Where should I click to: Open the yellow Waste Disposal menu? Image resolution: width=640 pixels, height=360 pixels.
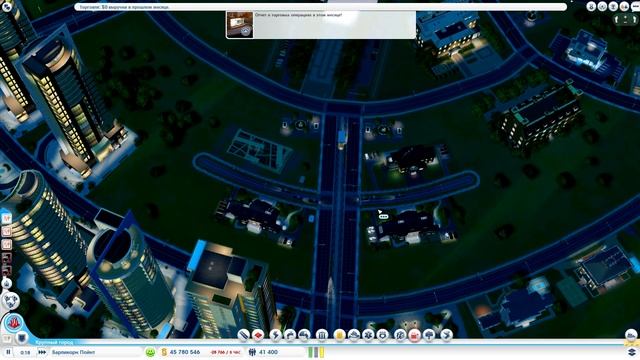[339, 335]
